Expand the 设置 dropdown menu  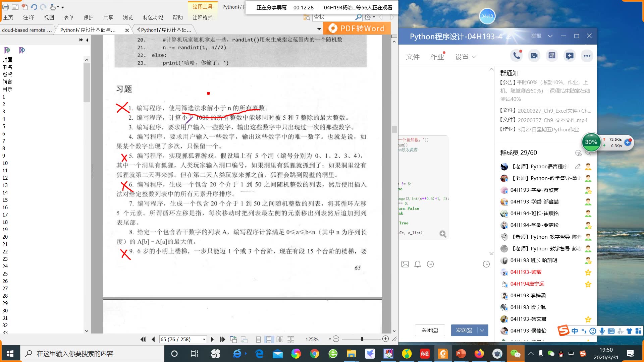(x=465, y=57)
